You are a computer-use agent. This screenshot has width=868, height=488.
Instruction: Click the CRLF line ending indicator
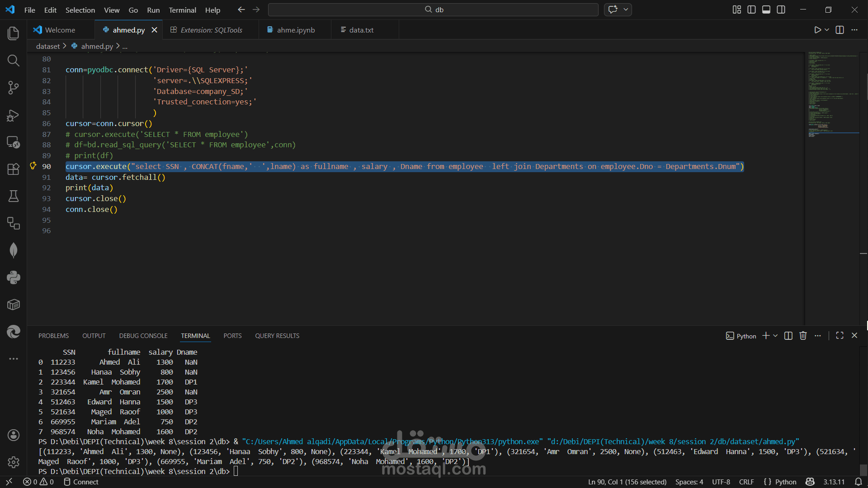[746, 482]
